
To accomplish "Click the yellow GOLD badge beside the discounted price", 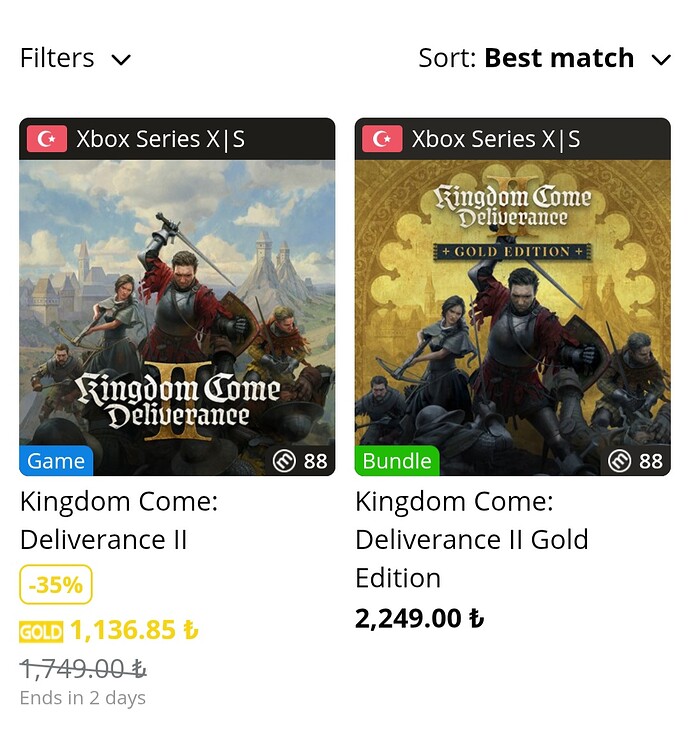I will [x=41, y=632].
